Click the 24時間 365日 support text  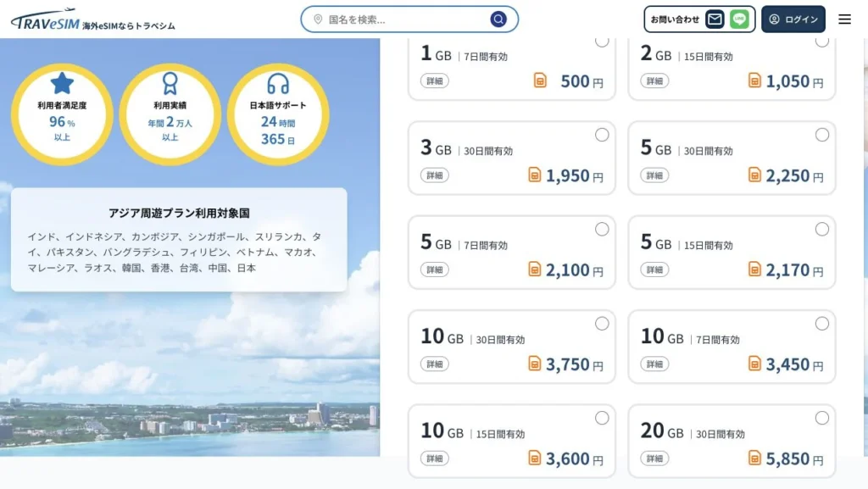point(278,131)
